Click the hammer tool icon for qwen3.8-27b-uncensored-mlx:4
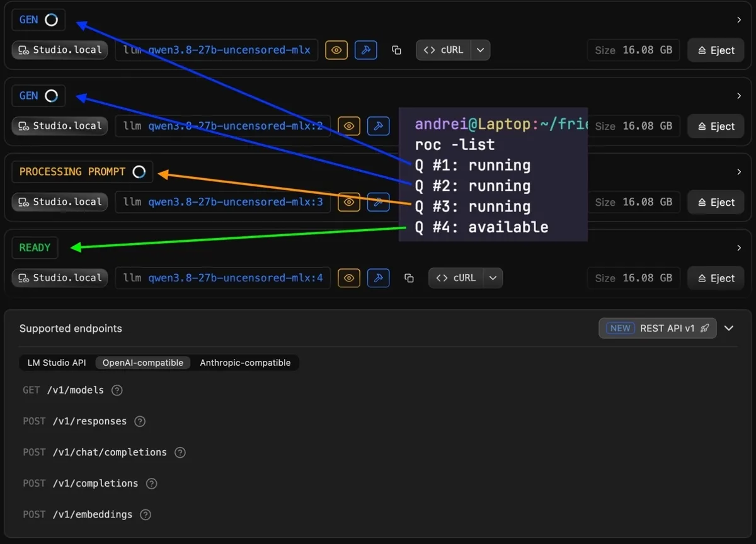Image resolution: width=756 pixels, height=544 pixels. (379, 278)
